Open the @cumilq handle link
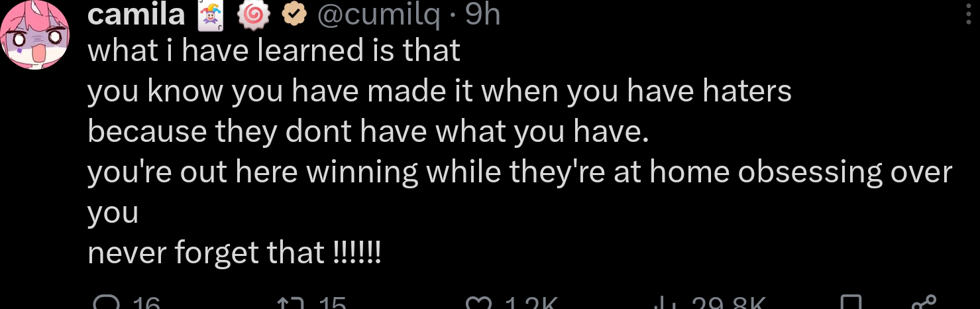The image size is (980, 309). (x=378, y=15)
